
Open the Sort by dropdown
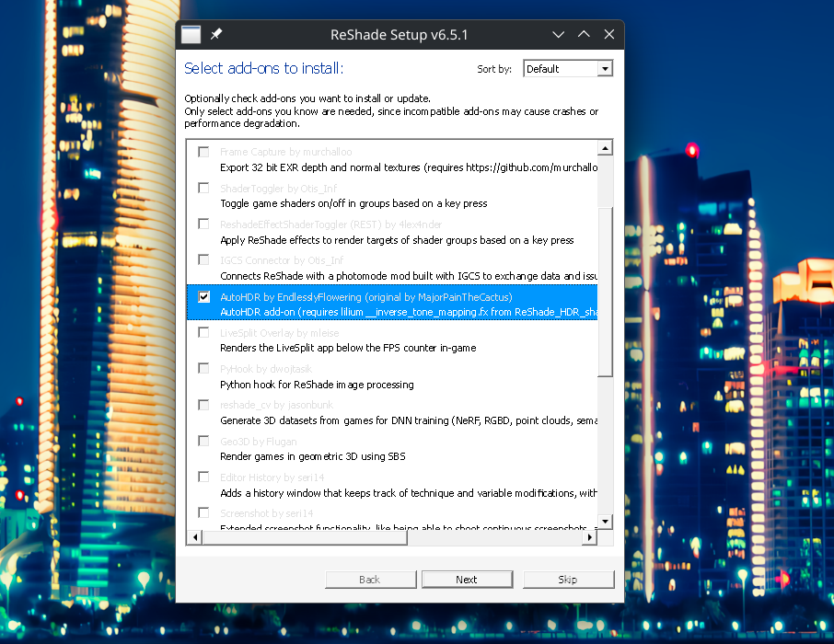coord(568,69)
